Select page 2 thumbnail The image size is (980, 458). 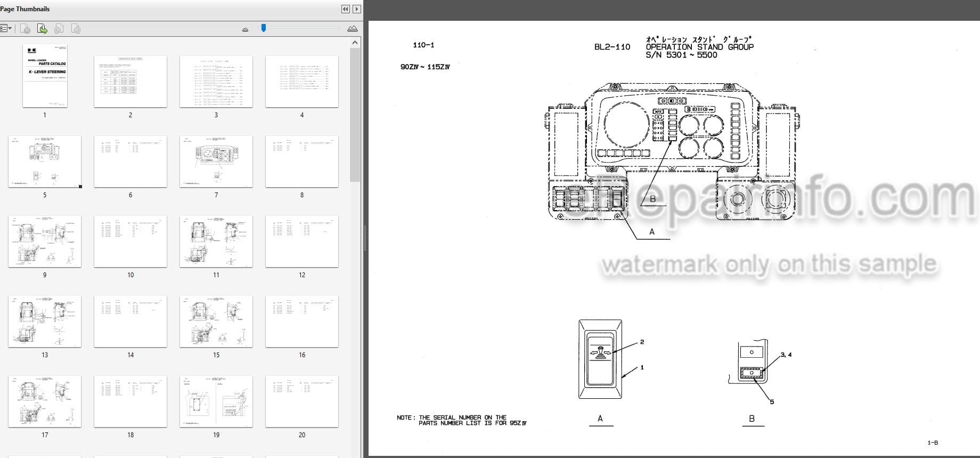130,82
